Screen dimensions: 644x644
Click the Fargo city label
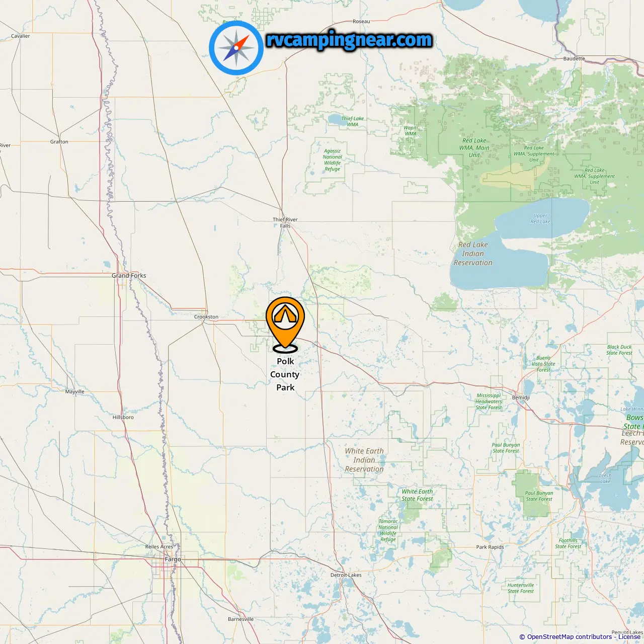[x=173, y=559]
